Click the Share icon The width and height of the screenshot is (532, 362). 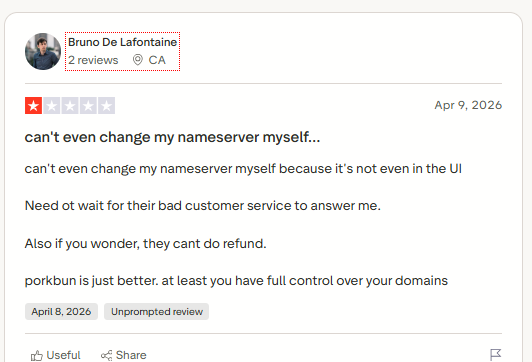pos(106,355)
